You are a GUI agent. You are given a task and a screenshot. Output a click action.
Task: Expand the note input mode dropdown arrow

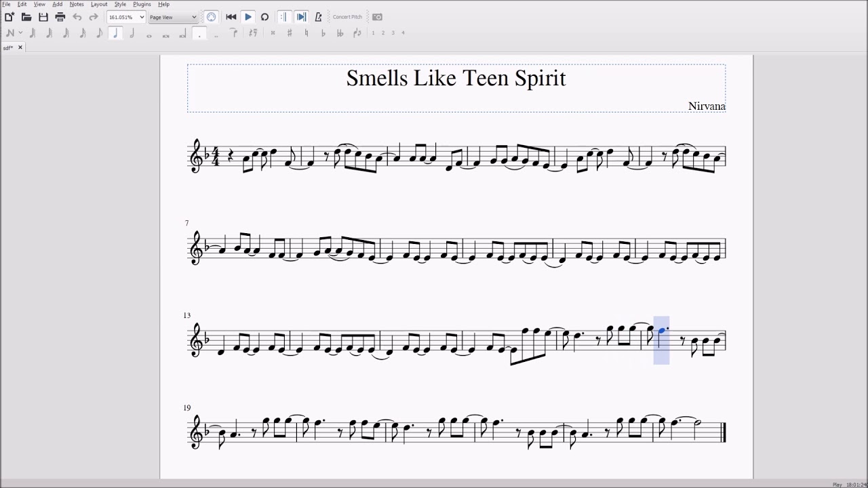20,33
